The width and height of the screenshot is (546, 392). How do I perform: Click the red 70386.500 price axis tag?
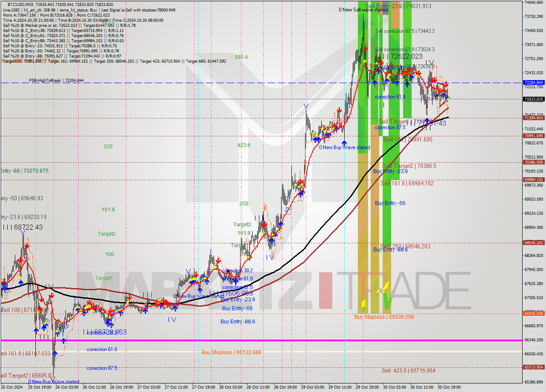(x=533, y=162)
